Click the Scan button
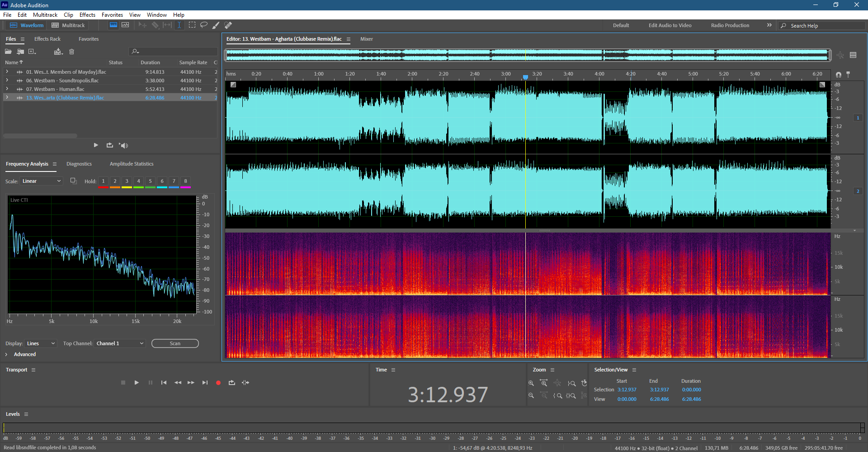This screenshot has height=452, width=868. (x=175, y=343)
